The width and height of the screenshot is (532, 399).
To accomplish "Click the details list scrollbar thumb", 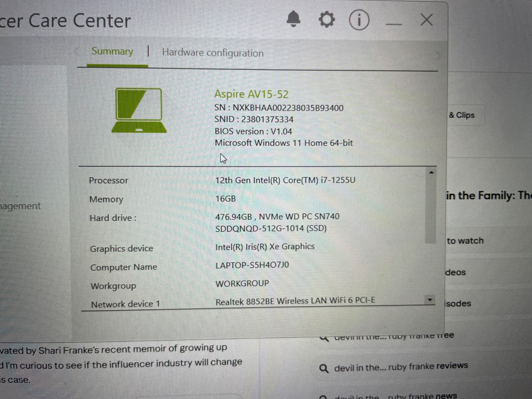I will pyautogui.click(x=431, y=209).
